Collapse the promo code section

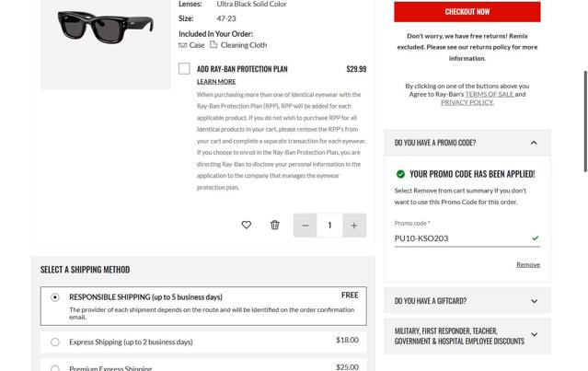[534, 143]
